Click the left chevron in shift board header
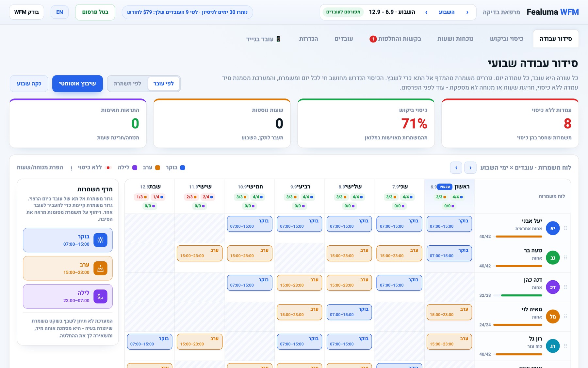The width and height of the screenshot is (588, 368). 456,167
